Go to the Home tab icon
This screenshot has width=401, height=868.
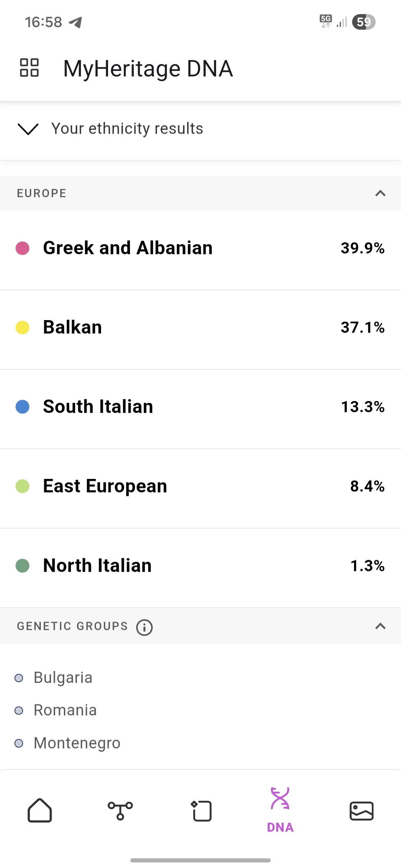[40, 811]
